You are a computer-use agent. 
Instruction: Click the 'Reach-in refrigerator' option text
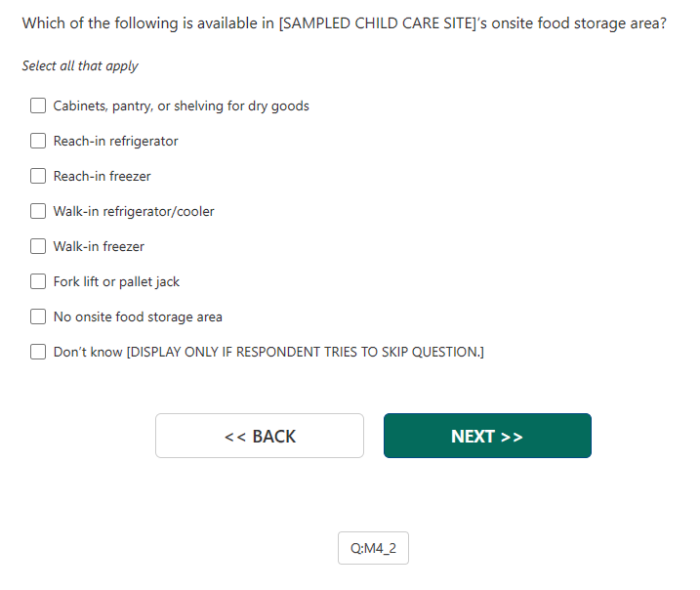tap(115, 141)
